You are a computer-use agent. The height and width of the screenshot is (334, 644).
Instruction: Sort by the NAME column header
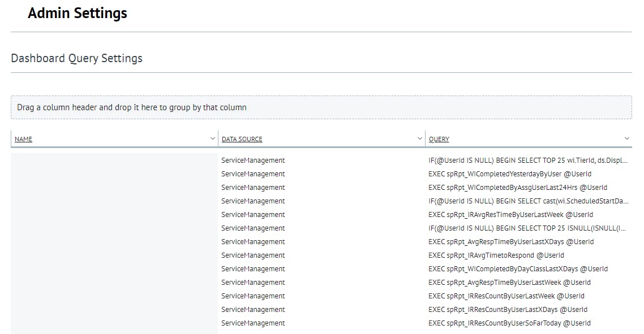click(23, 139)
